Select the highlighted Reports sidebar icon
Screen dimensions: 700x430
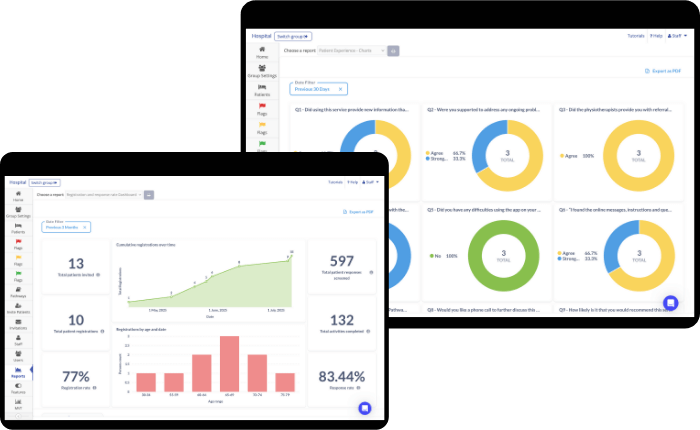18,372
